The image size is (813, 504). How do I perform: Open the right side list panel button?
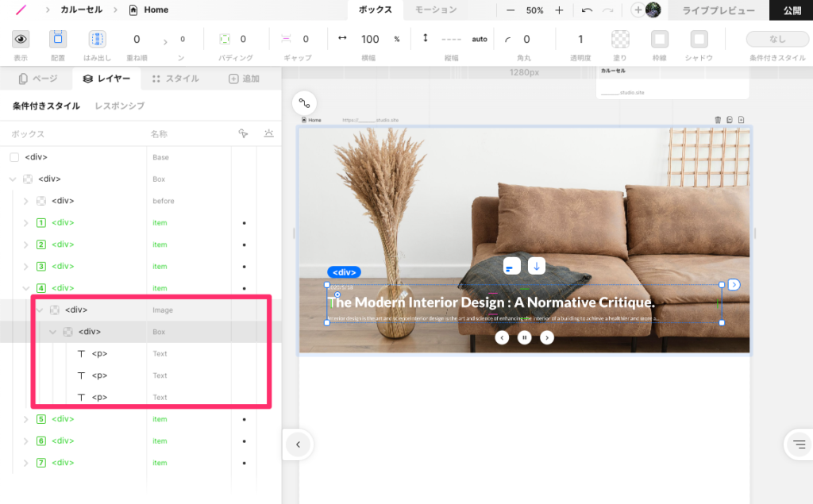click(799, 444)
